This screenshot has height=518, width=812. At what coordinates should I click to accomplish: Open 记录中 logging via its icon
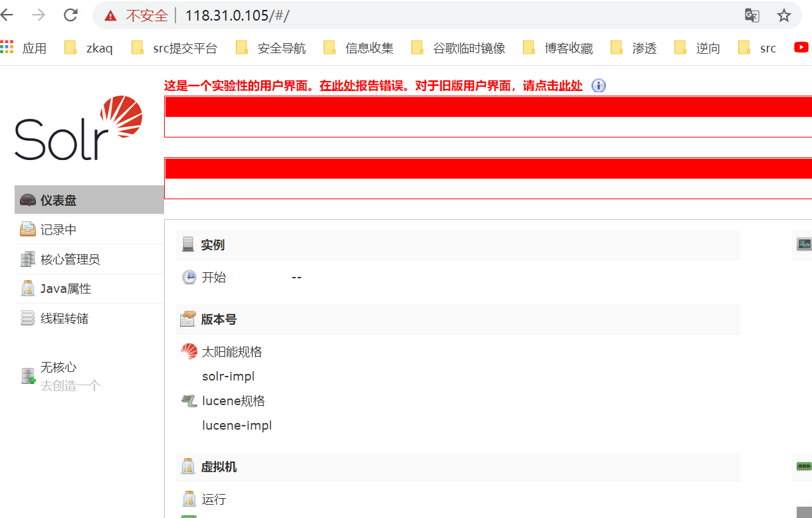pos(27,228)
